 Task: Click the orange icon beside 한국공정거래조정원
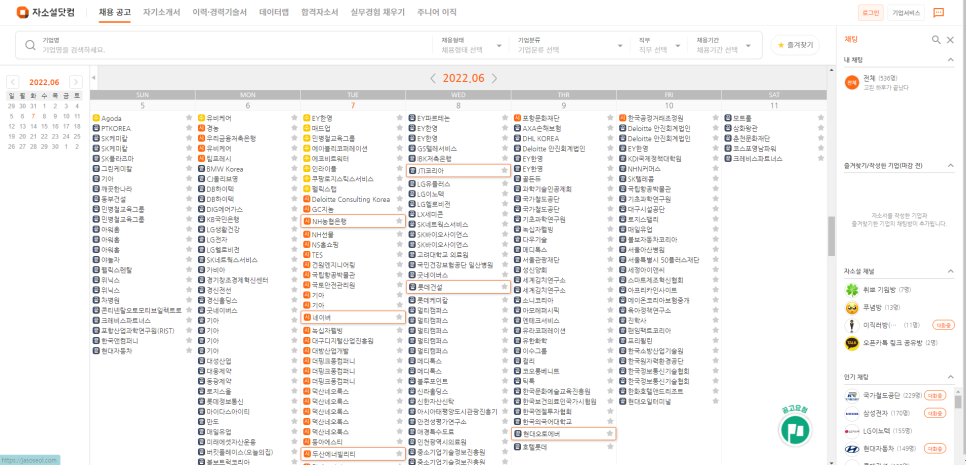(623, 118)
